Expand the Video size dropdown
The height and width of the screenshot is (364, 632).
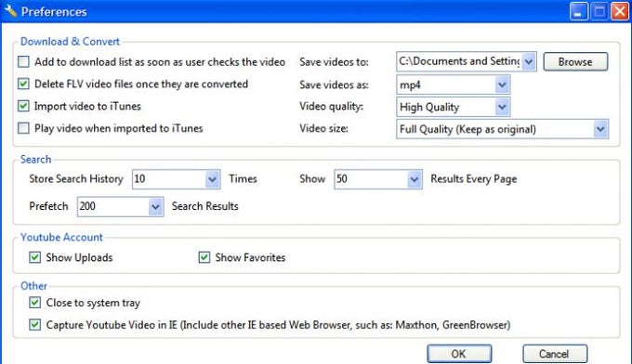pos(600,129)
